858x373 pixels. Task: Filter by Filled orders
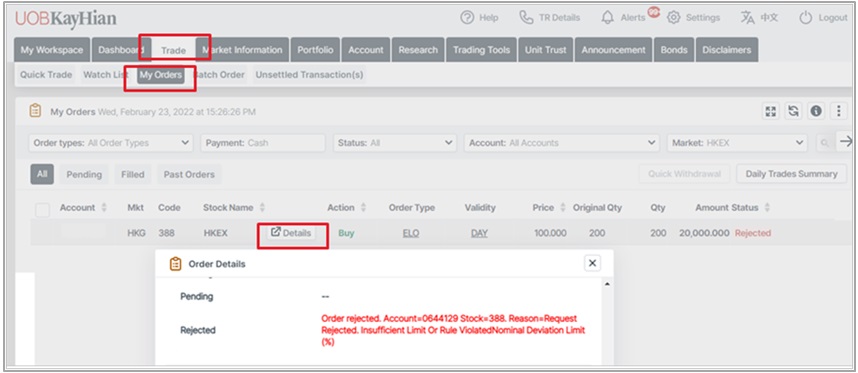pyautogui.click(x=132, y=174)
